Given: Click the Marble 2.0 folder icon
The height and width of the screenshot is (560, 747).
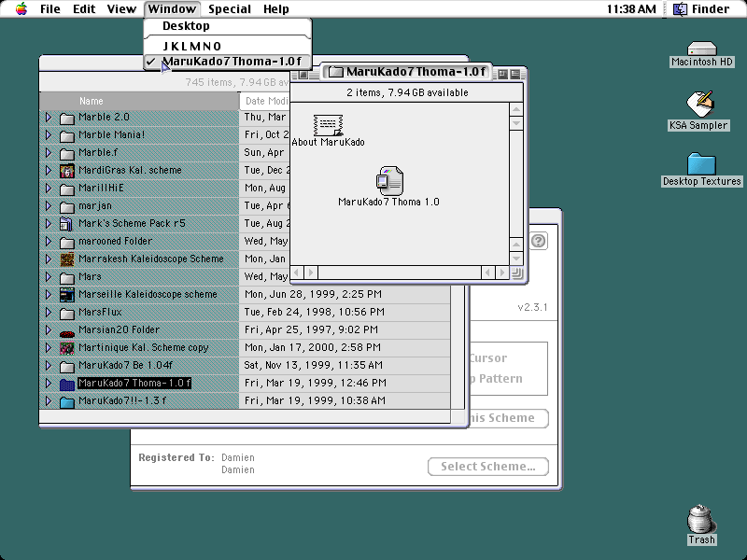Looking at the screenshot, I should [67, 119].
